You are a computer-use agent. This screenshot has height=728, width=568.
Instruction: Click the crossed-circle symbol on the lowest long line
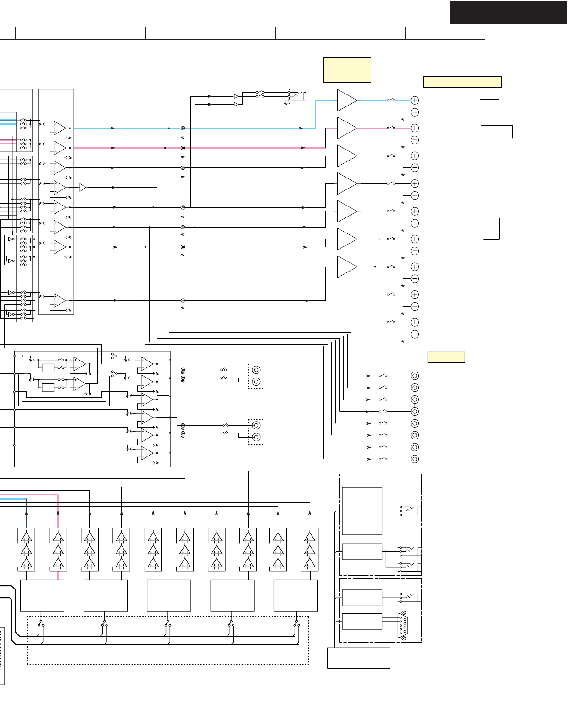pyautogui.click(x=183, y=300)
